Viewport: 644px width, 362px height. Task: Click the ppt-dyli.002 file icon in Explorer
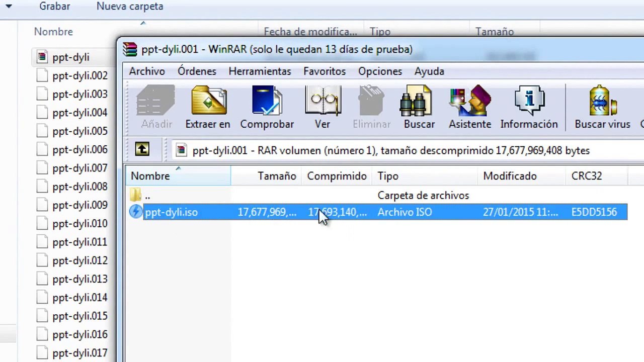pos(43,75)
